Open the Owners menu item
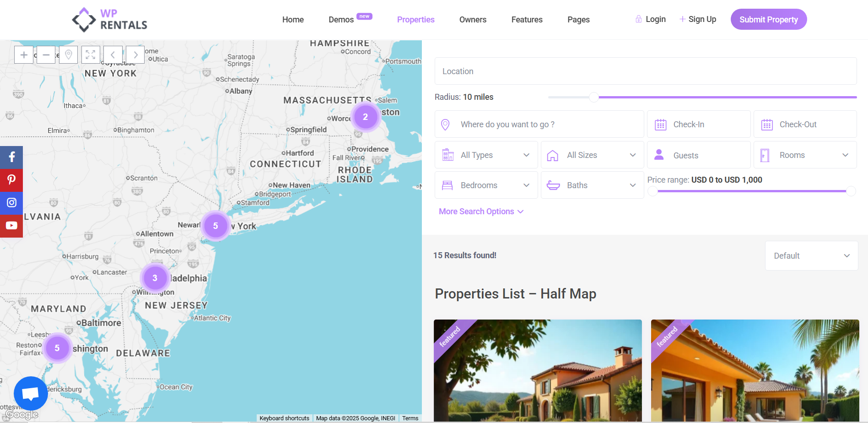Screen dimensions: 868x423 pyautogui.click(x=473, y=20)
